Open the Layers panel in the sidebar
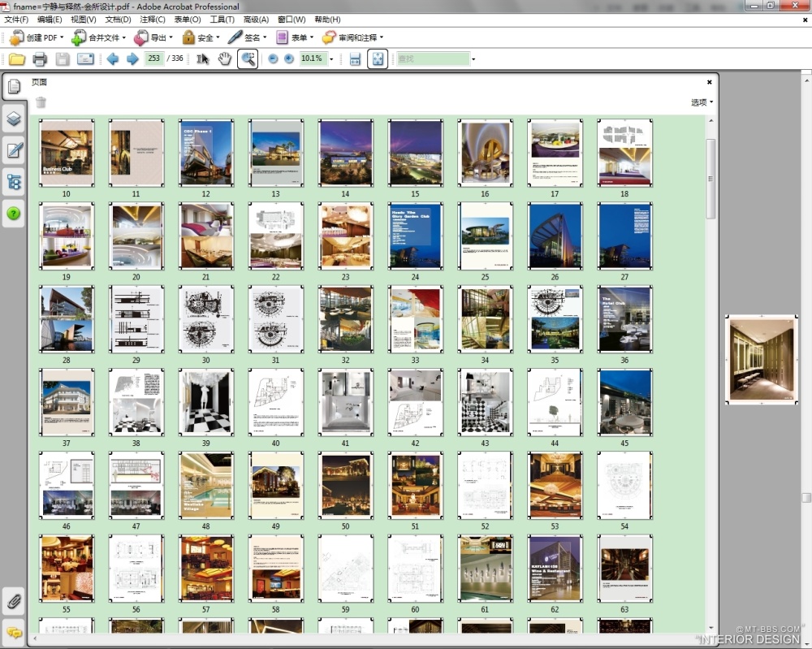 coord(14,119)
